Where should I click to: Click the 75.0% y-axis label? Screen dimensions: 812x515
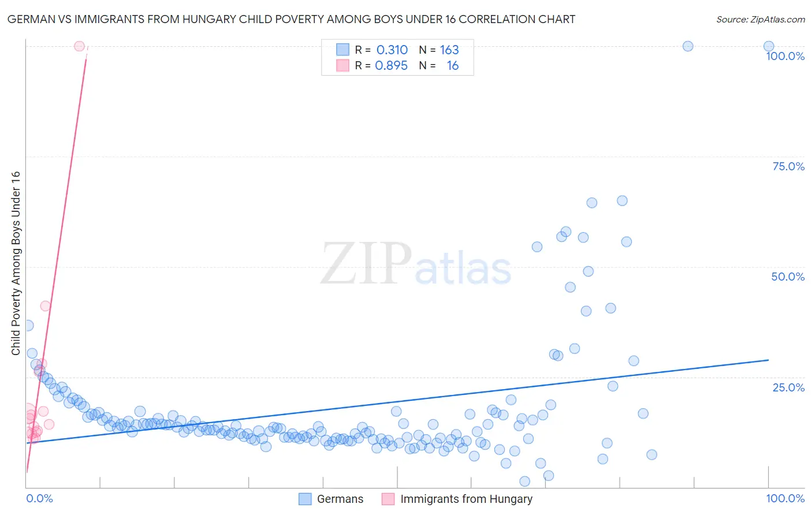[788, 166]
